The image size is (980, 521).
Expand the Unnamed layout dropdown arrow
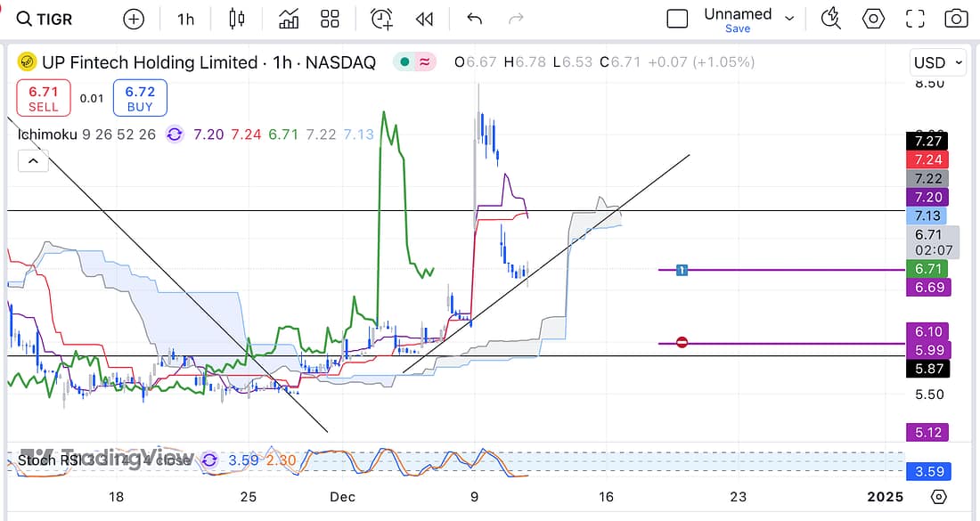pos(789,17)
